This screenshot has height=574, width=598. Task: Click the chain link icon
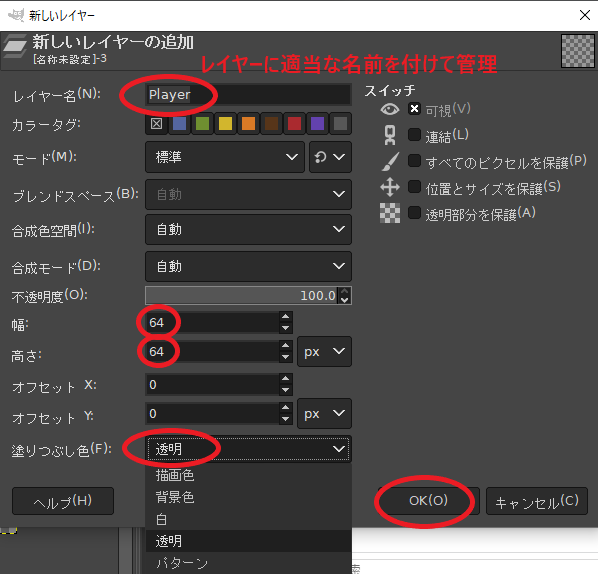[390, 135]
